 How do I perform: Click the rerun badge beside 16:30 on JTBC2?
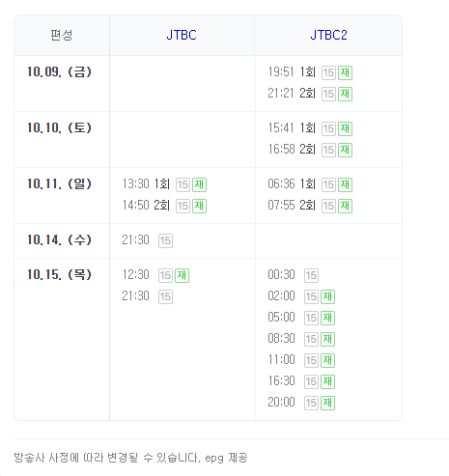(x=327, y=381)
